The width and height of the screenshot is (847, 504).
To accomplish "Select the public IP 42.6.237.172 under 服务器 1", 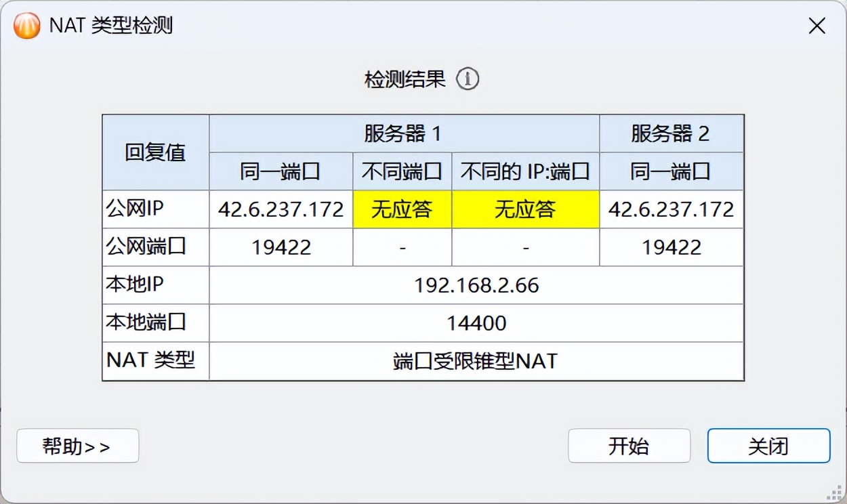I will (x=280, y=209).
